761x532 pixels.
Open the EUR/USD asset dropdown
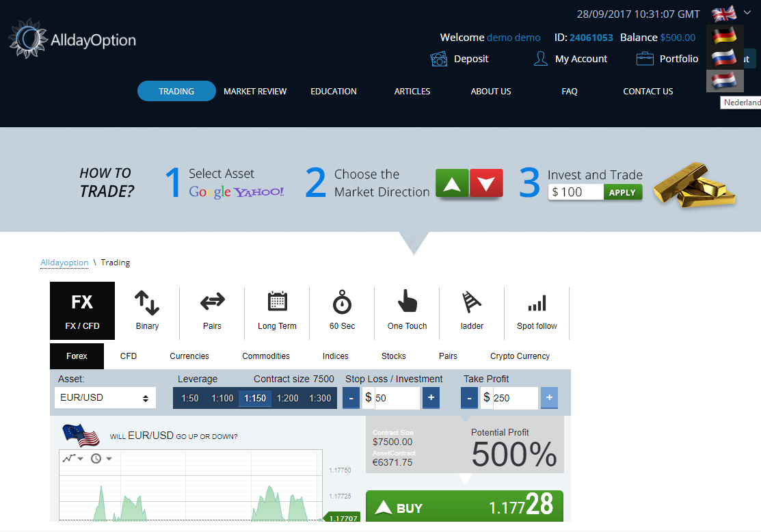click(x=105, y=398)
